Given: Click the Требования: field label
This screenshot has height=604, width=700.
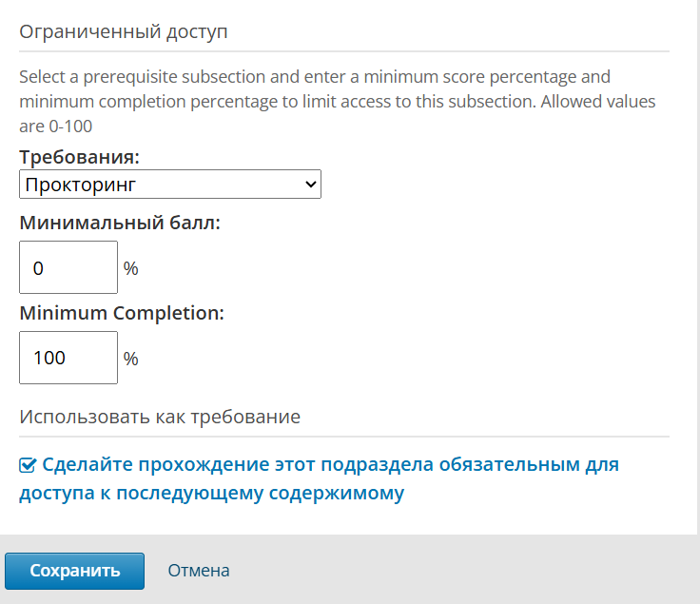Looking at the screenshot, I should 79,157.
